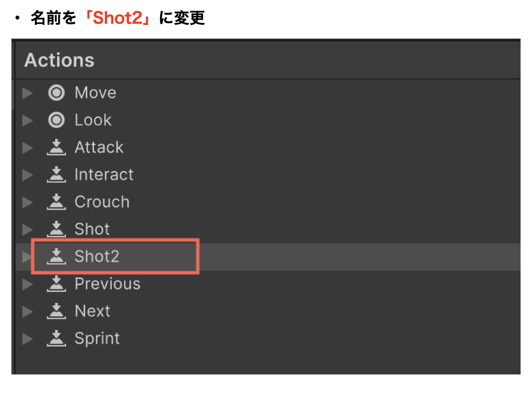This screenshot has height=399, width=532.
Task: Click the Interact action button icon
Action: pyautogui.click(x=56, y=175)
